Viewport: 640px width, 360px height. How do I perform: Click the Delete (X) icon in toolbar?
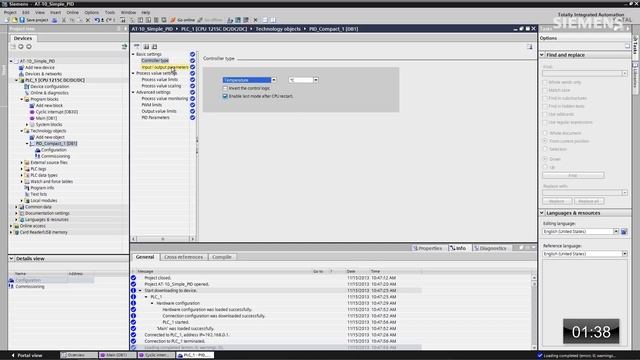(x=87, y=20)
